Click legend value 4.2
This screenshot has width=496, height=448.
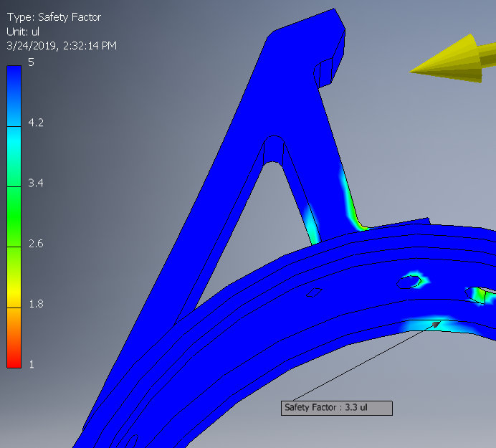(x=36, y=123)
